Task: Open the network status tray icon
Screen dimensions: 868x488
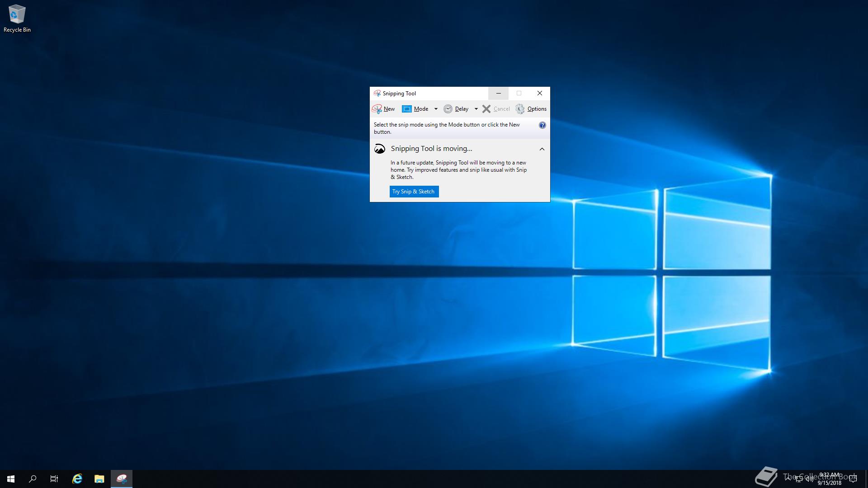Action: click(x=799, y=479)
